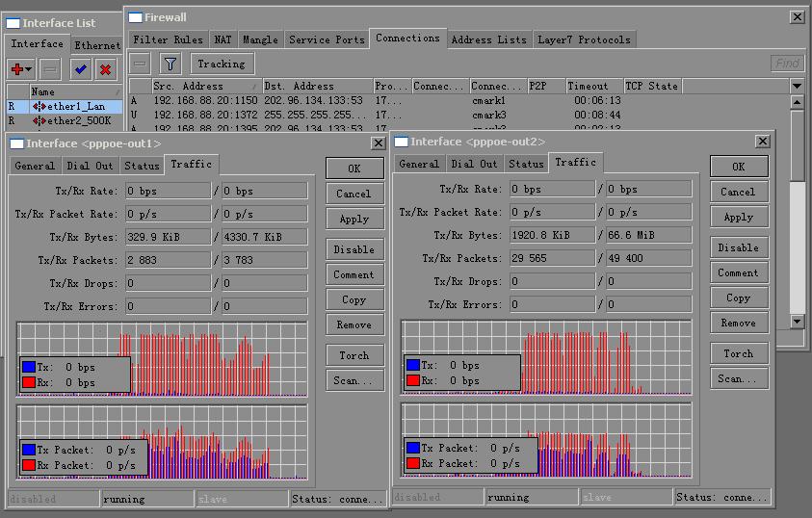This screenshot has width=812, height=518.
Task: Open the column selector dropdown in Firewall table
Action: pyautogui.click(x=797, y=86)
